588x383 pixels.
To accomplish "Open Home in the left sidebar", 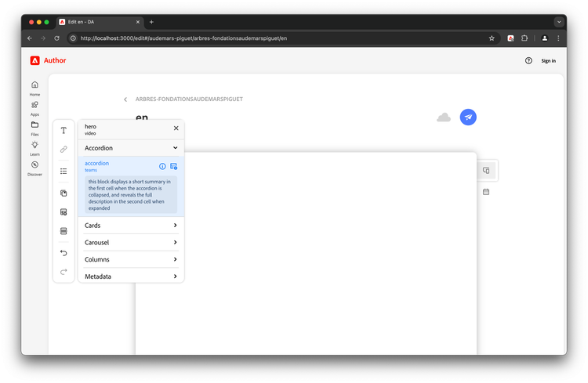I will coord(34,88).
